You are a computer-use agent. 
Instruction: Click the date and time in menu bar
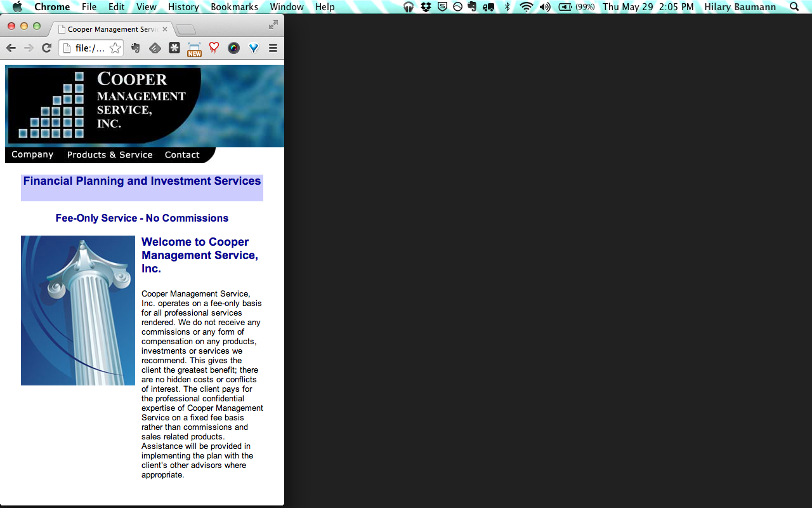coord(648,7)
